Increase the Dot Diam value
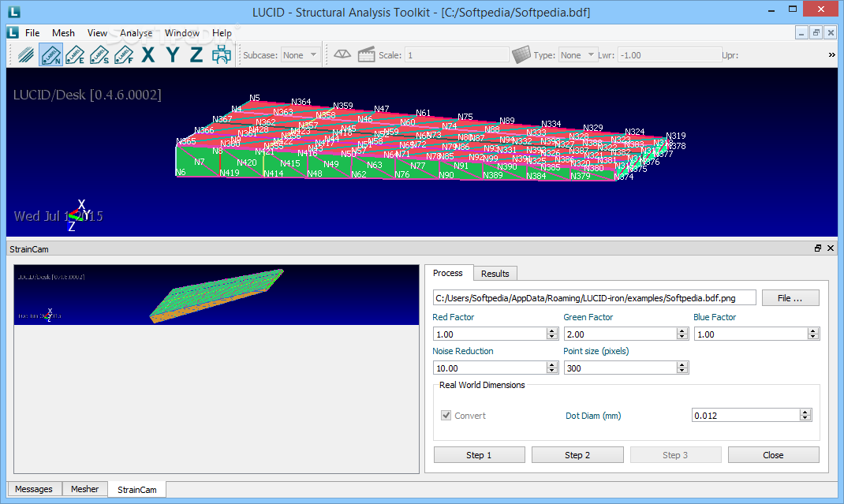The height and width of the screenshot is (504, 844). point(805,413)
